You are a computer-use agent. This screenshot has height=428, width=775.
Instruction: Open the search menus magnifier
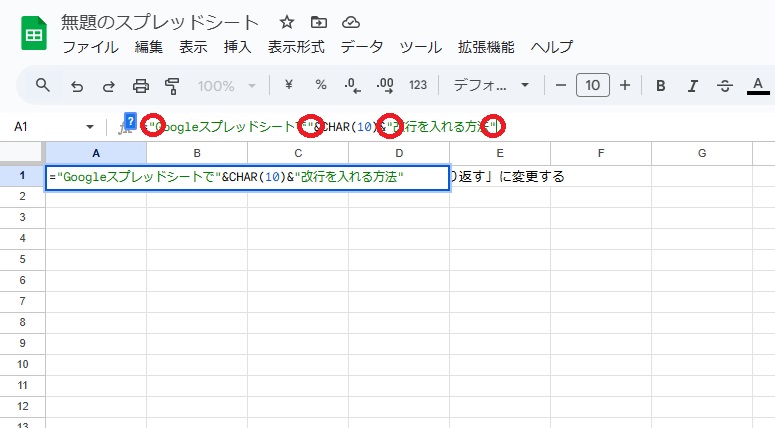(x=43, y=86)
